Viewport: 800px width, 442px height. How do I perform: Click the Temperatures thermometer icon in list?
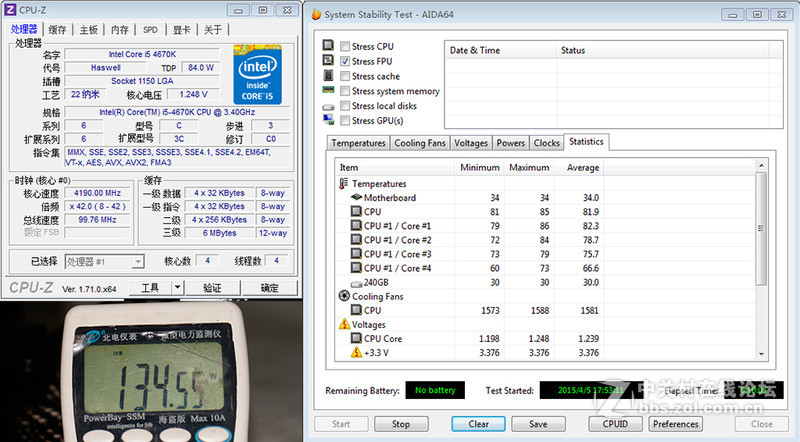pos(344,184)
